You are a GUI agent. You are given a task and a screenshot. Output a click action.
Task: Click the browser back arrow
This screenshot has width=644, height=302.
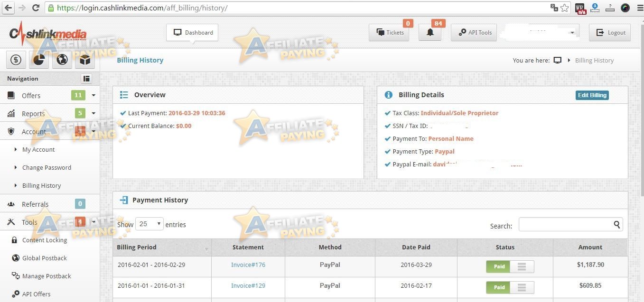[8, 8]
